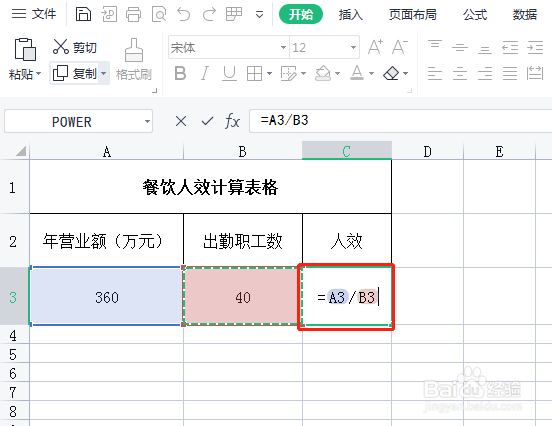Switch to the 页面布局 tab
552x426 pixels.
tap(413, 14)
